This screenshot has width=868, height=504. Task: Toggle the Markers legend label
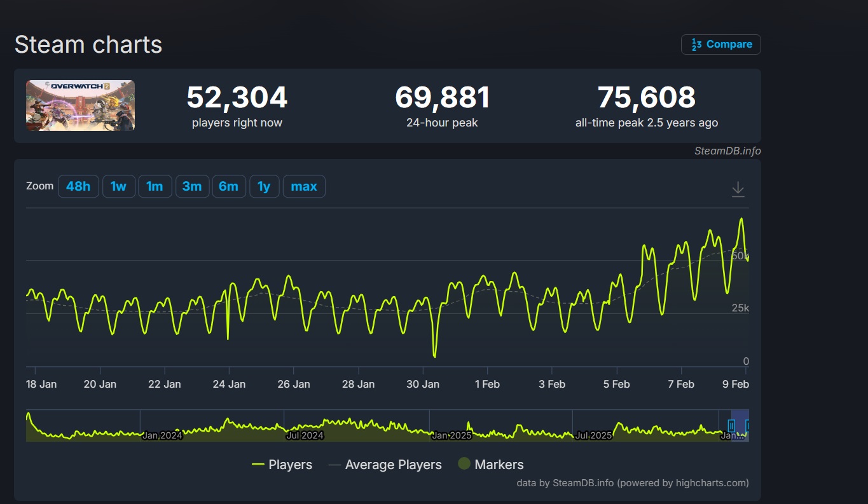click(x=499, y=465)
